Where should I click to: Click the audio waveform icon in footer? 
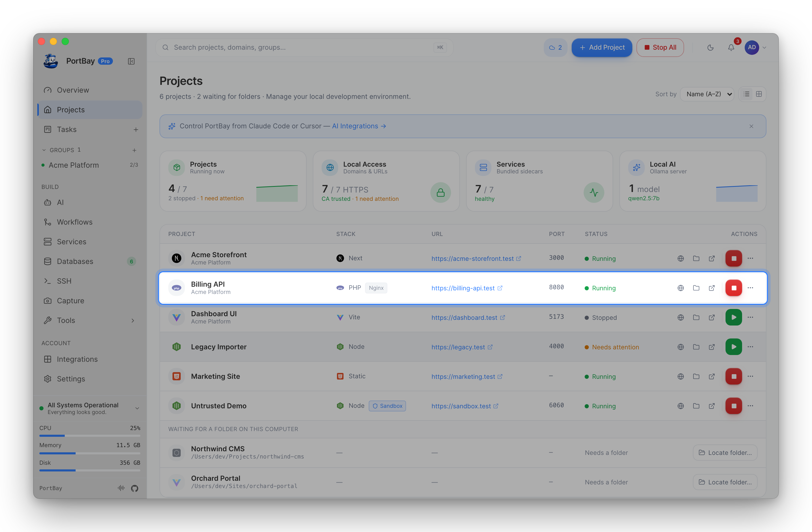pos(121,488)
